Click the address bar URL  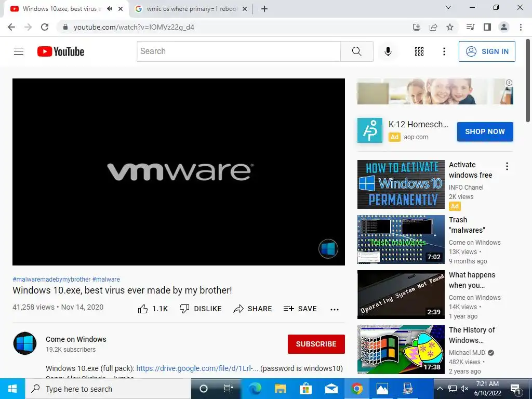134,27
